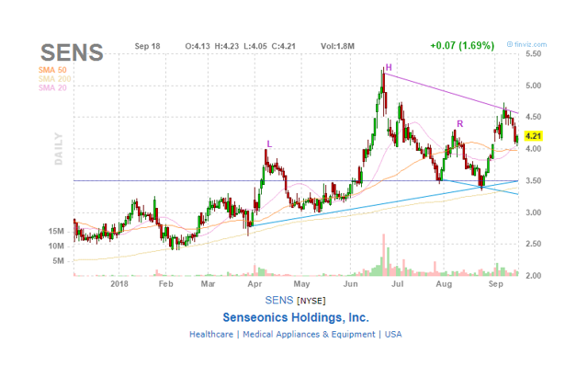
Task: Click the tallest late-June volume bar
Action: coord(384,256)
